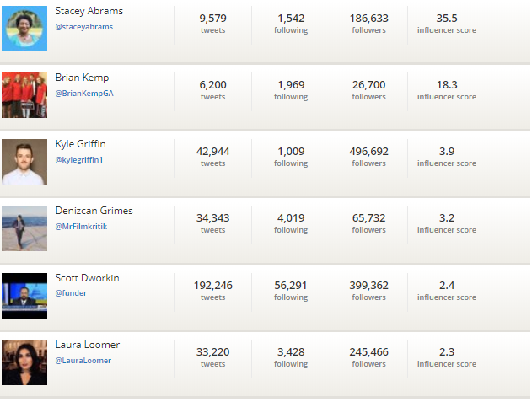Viewport: 532px width, 402px height.
Task: Click the 2.3 influencer score
Action: click(447, 352)
